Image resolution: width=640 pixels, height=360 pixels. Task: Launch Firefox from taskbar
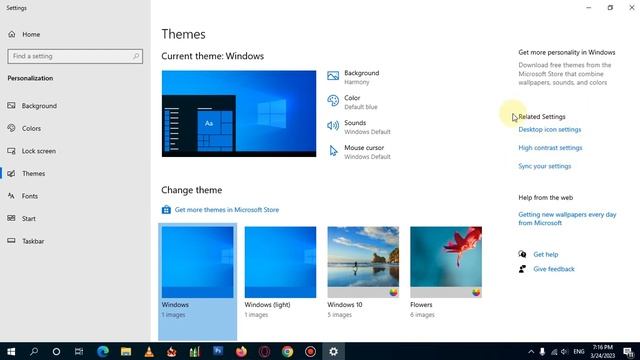(241, 351)
